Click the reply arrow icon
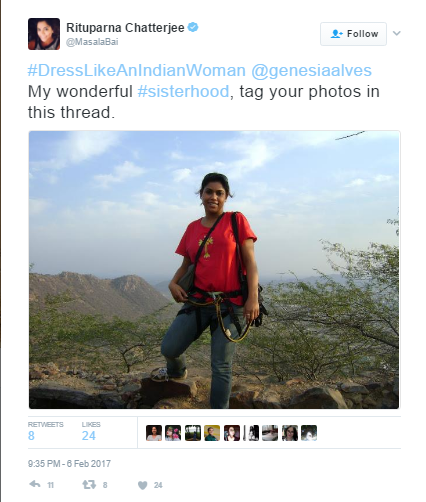426x502 pixels. click(x=35, y=484)
